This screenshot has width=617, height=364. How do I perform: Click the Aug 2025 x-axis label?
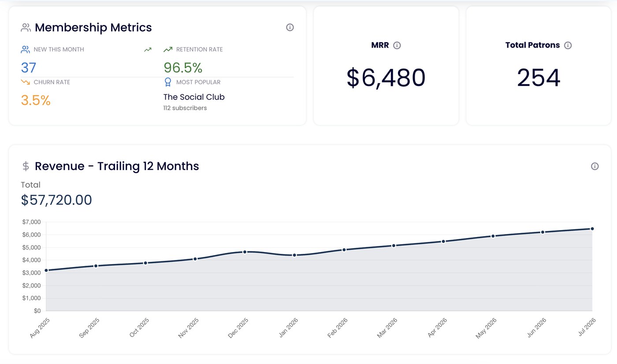pyautogui.click(x=40, y=328)
